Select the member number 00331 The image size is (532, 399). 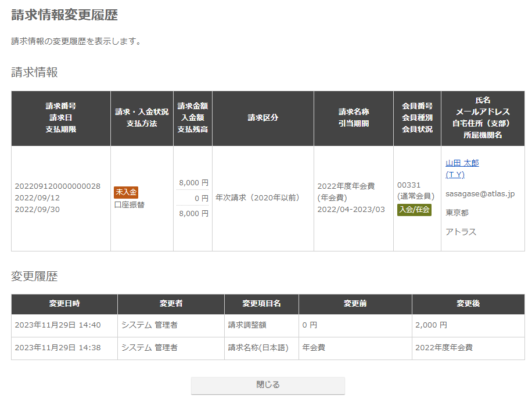tap(409, 185)
